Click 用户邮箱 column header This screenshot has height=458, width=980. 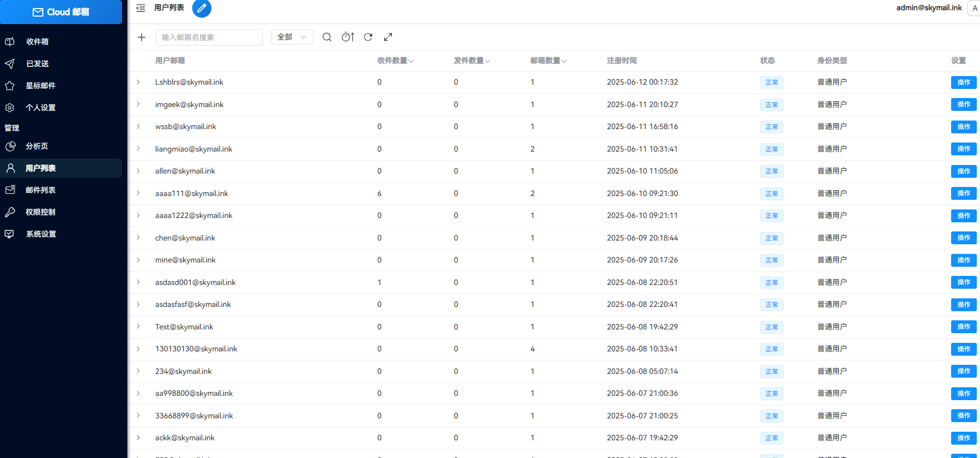(x=170, y=61)
